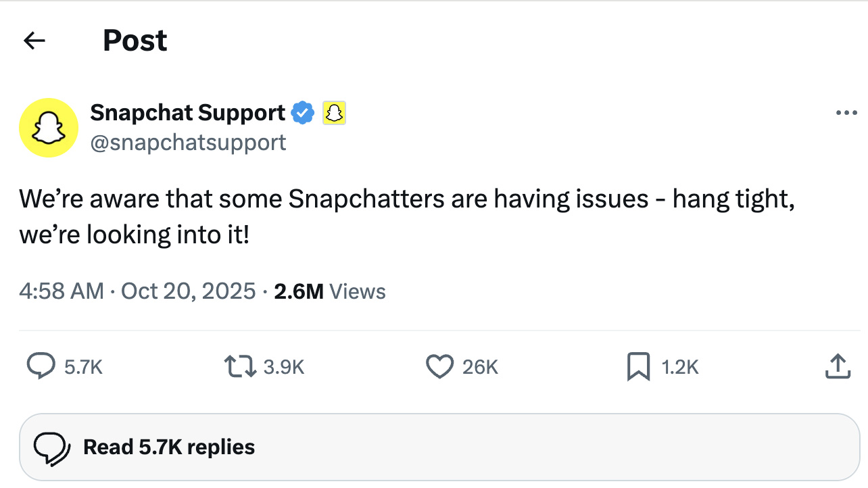Open the Snapchat Support profile avatar
Viewport: 868px width, 488px height.
49,128
